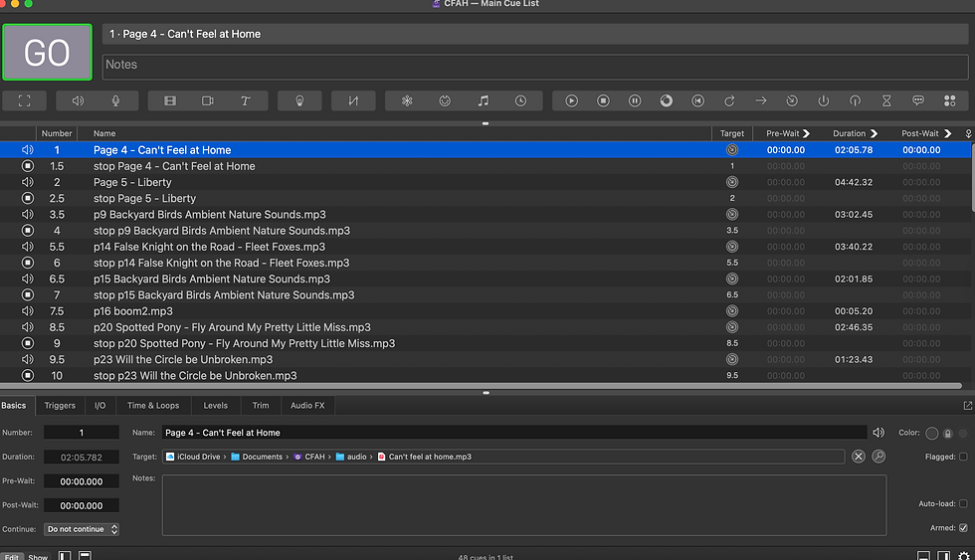
Task: Add a Devamp cue from the toolbar
Action: pyautogui.click(x=729, y=100)
